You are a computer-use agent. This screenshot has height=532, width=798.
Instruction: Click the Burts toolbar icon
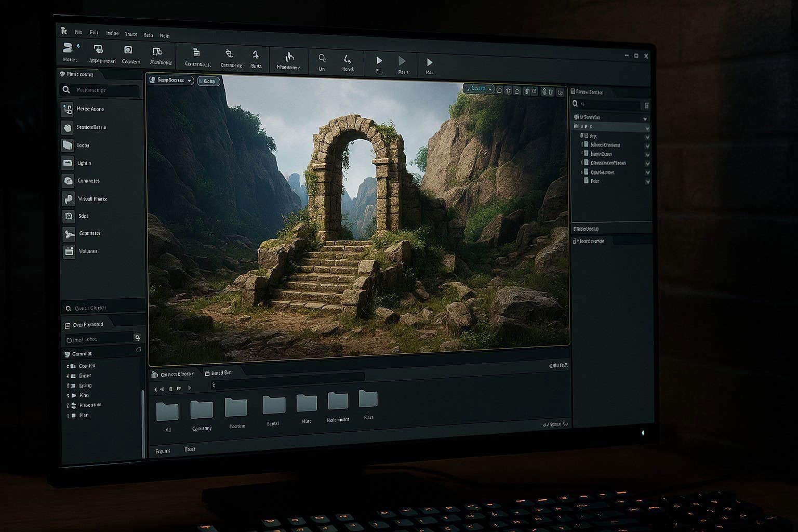tap(256, 55)
